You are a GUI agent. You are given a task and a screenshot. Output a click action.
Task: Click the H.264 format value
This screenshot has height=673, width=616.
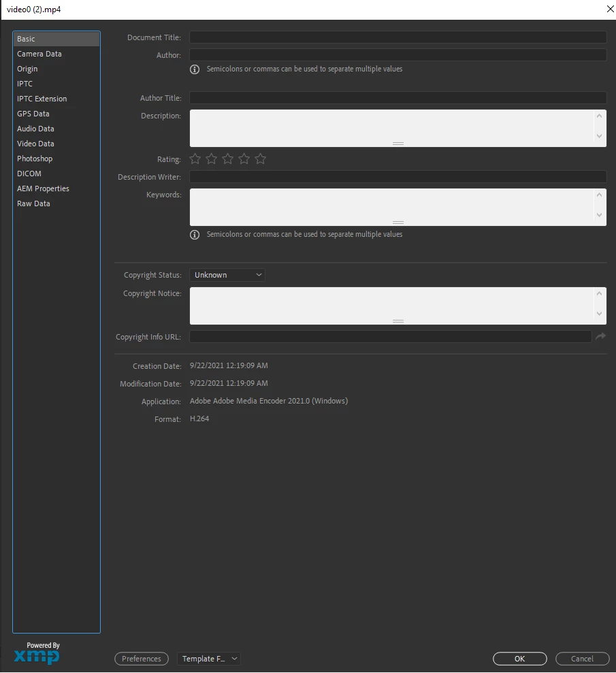click(199, 418)
